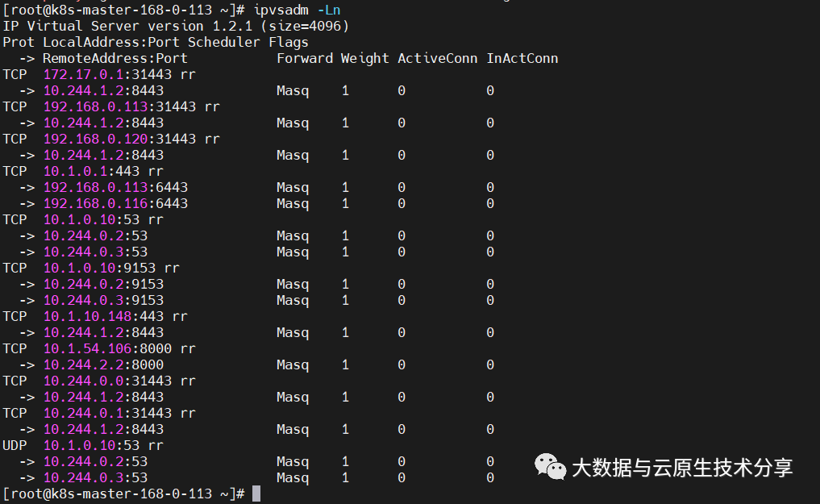Screen dimensions: 820x504
Task: Click the terminal cursor block at the prompt
Action: pos(256,494)
